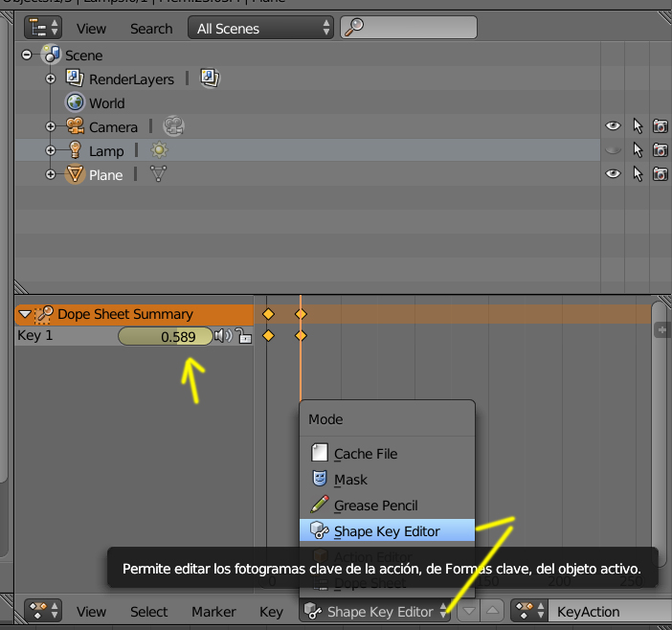Open the Marker menu

213,612
